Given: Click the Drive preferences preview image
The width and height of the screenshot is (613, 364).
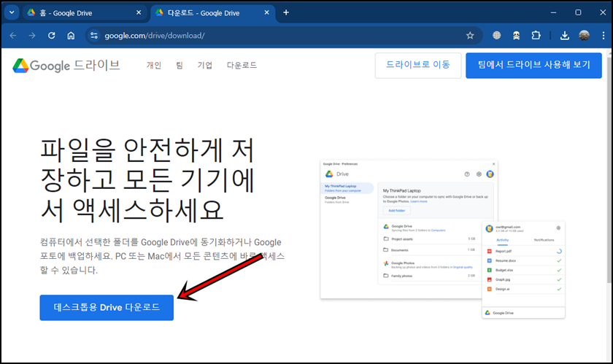Looking at the screenshot, I should pyautogui.click(x=442, y=239).
